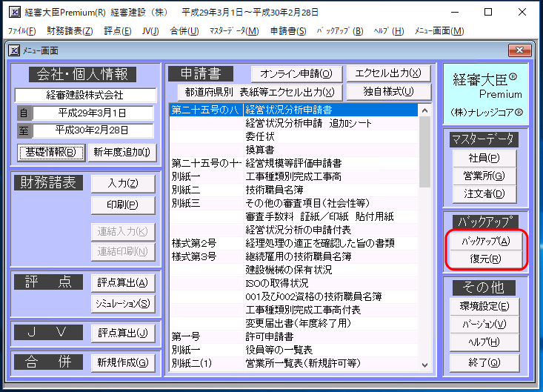Select the 建設機械の保有状況 row
Image resolution: width=543 pixels, height=392 pixels.
pyautogui.click(x=293, y=270)
